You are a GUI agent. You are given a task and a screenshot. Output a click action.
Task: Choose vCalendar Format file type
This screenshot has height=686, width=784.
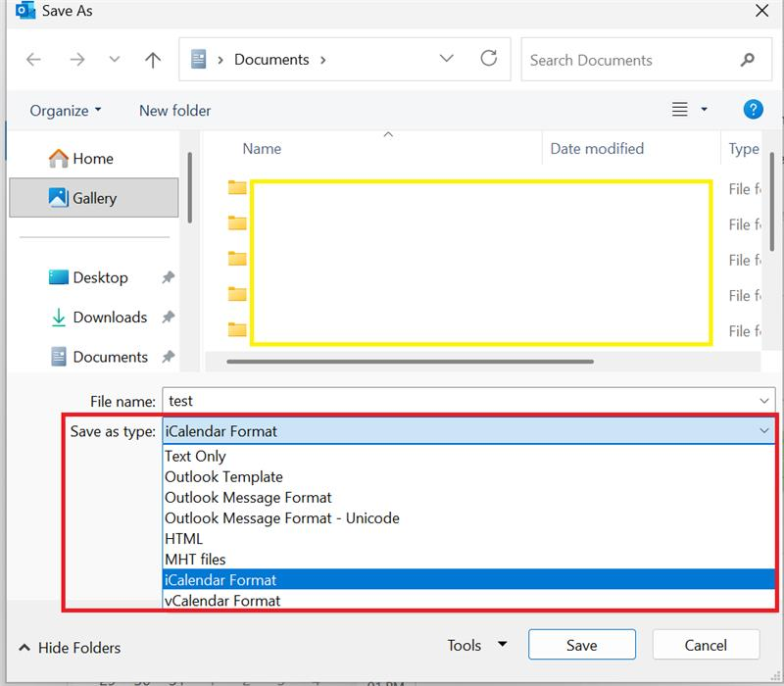(468, 600)
